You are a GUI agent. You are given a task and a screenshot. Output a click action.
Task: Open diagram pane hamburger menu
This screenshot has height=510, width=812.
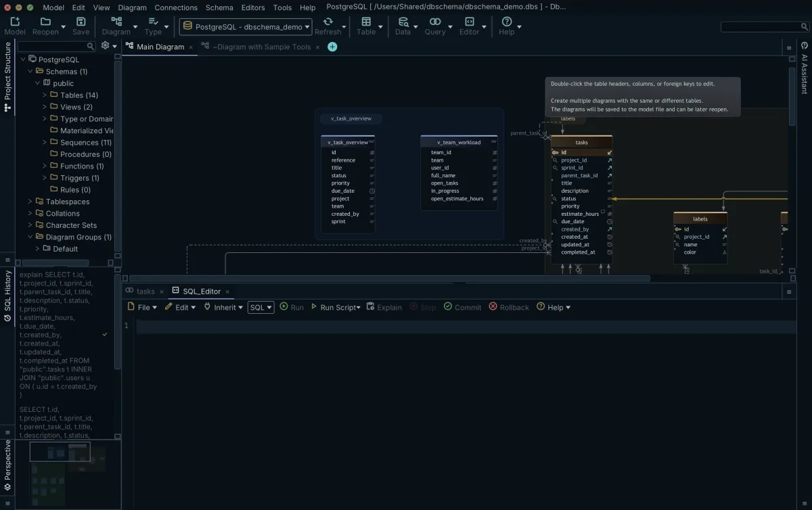788,48
